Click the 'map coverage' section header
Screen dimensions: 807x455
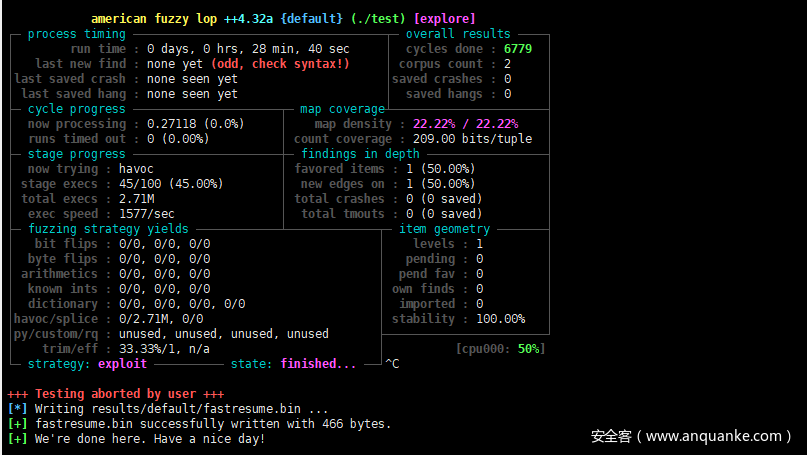pyautogui.click(x=343, y=109)
